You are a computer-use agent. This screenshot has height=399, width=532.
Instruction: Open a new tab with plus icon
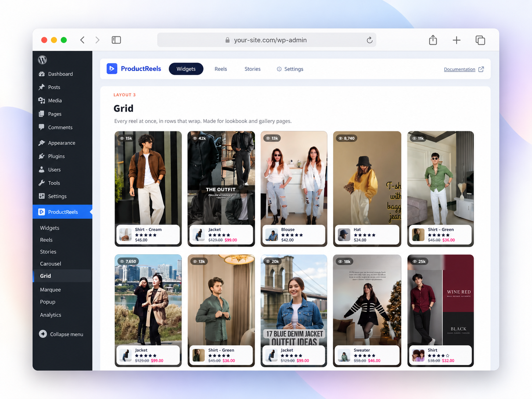(x=457, y=40)
